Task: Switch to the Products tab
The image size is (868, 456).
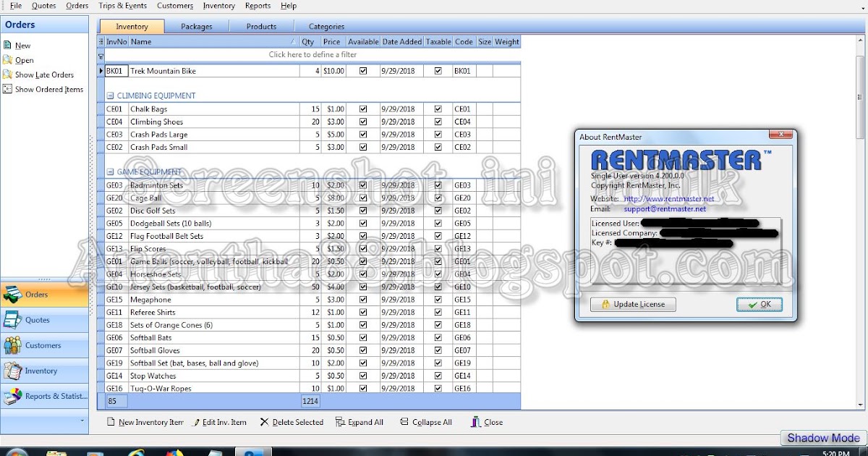Action: (261, 27)
